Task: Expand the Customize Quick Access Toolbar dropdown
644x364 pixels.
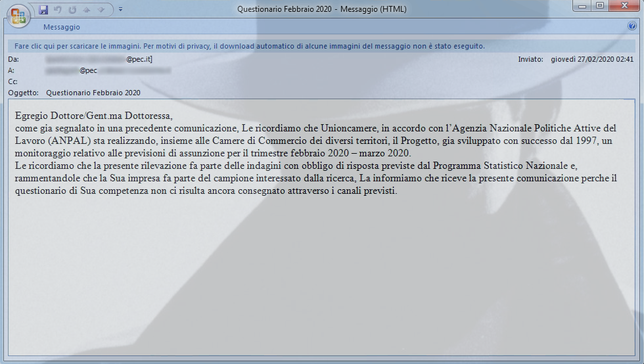Action: pos(120,9)
